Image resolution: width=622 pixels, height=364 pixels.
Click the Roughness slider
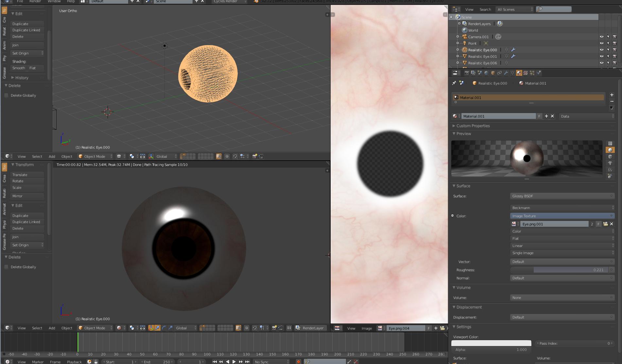[x=560, y=270]
